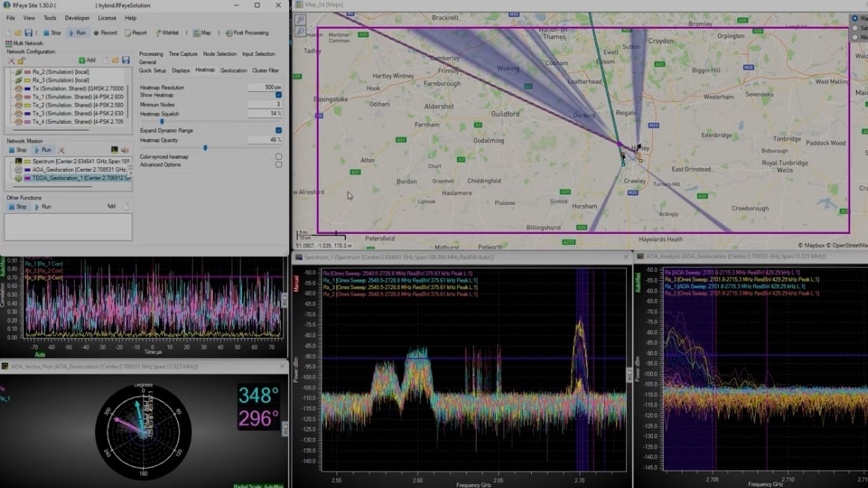
Task: Disable Expand Dynamic Range checkbox
Action: click(279, 131)
